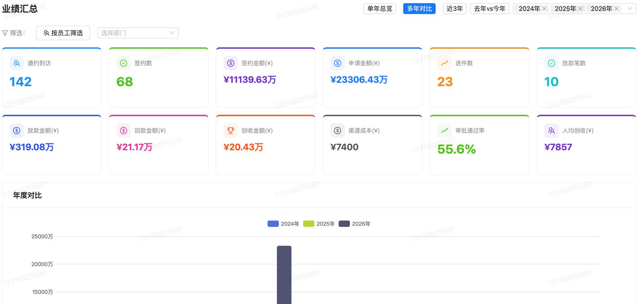Click the ¥7857 人均创收 value
The width and height of the screenshot is (644, 304).
click(558, 147)
